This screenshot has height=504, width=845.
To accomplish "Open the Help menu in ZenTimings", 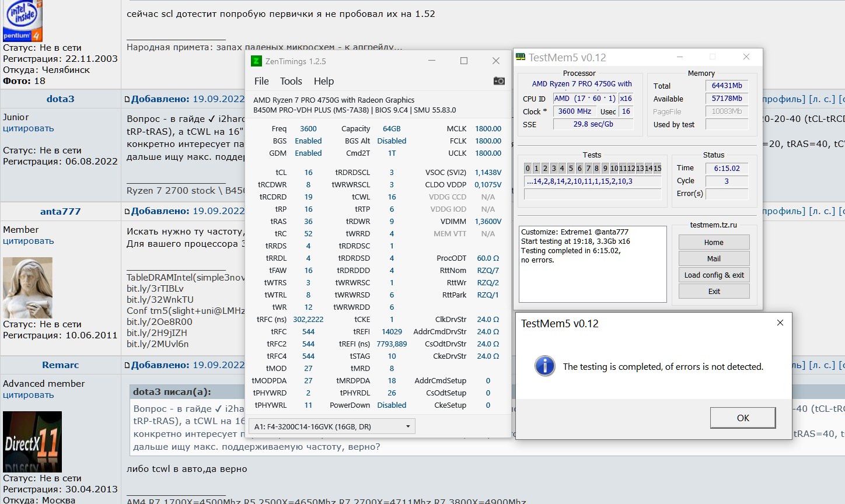I will (324, 81).
